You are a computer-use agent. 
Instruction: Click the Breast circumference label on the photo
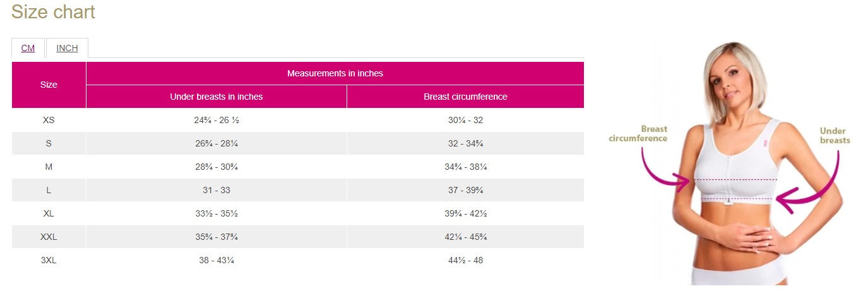638,134
